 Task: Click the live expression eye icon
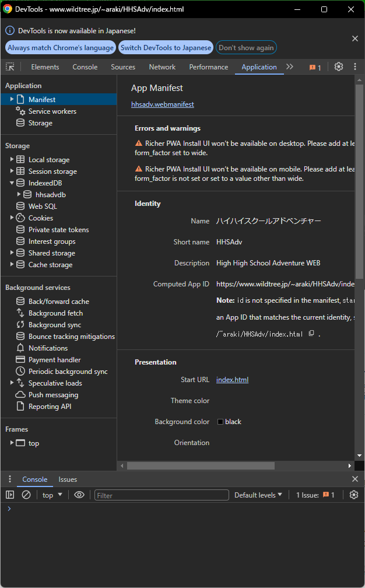coord(79,495)
